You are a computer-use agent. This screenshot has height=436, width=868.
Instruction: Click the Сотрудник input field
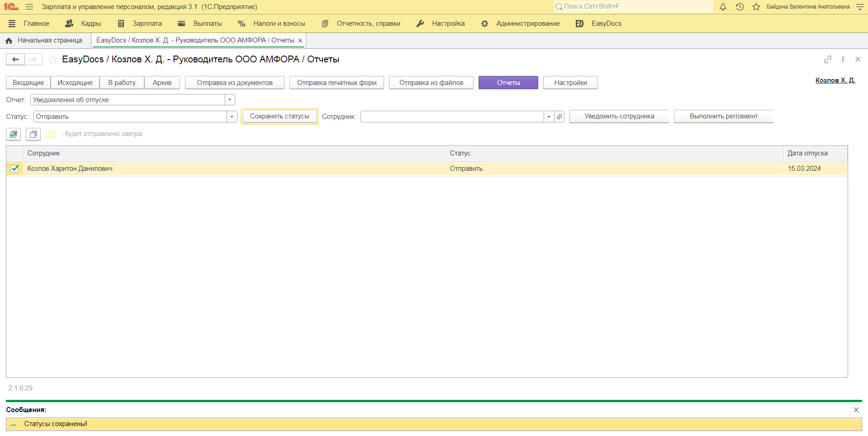pos(452,117)
